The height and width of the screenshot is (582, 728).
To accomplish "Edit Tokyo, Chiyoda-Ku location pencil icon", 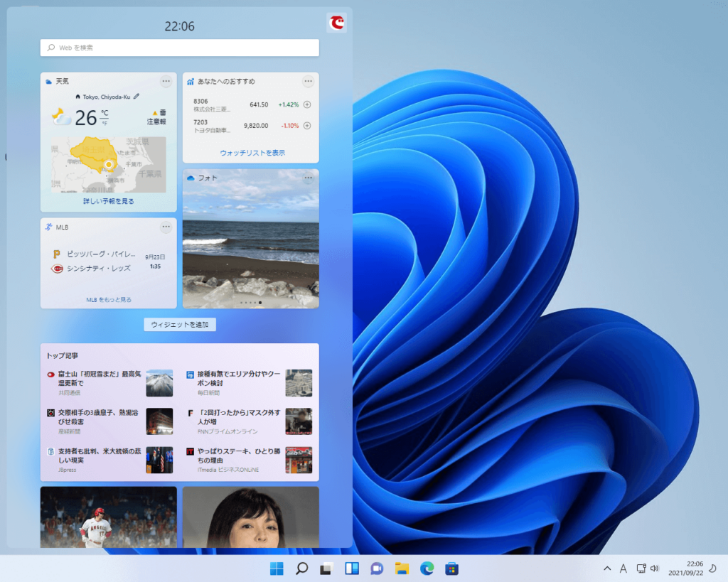I will point(136,97).
